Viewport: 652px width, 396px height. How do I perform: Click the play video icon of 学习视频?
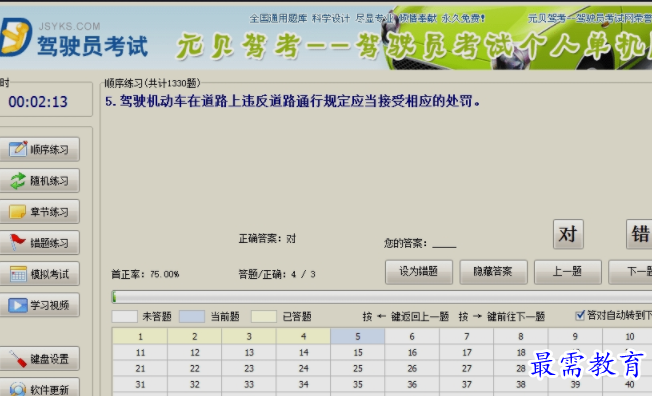point(18,305)
